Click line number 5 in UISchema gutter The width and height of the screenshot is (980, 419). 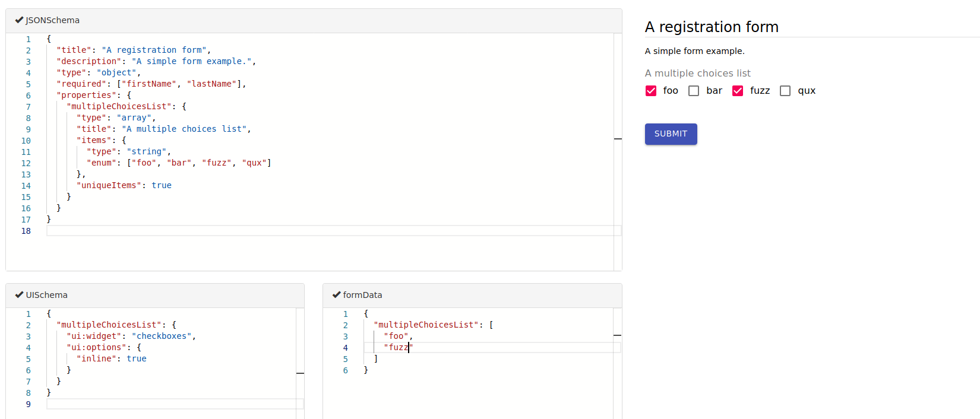coord(29,359)
